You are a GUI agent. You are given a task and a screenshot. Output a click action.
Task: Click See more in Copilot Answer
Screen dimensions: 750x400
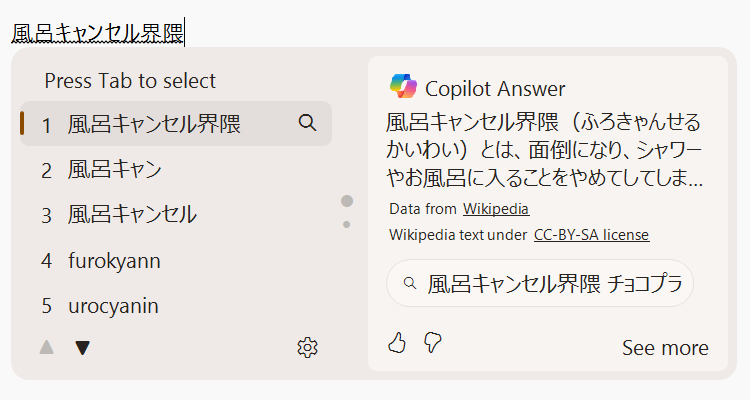tap(665, 348)
